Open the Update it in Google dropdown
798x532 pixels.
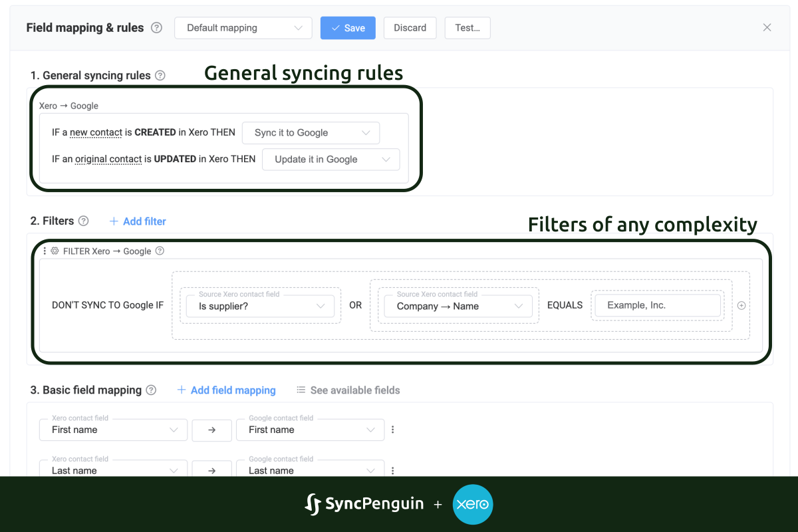pos(331,160)
